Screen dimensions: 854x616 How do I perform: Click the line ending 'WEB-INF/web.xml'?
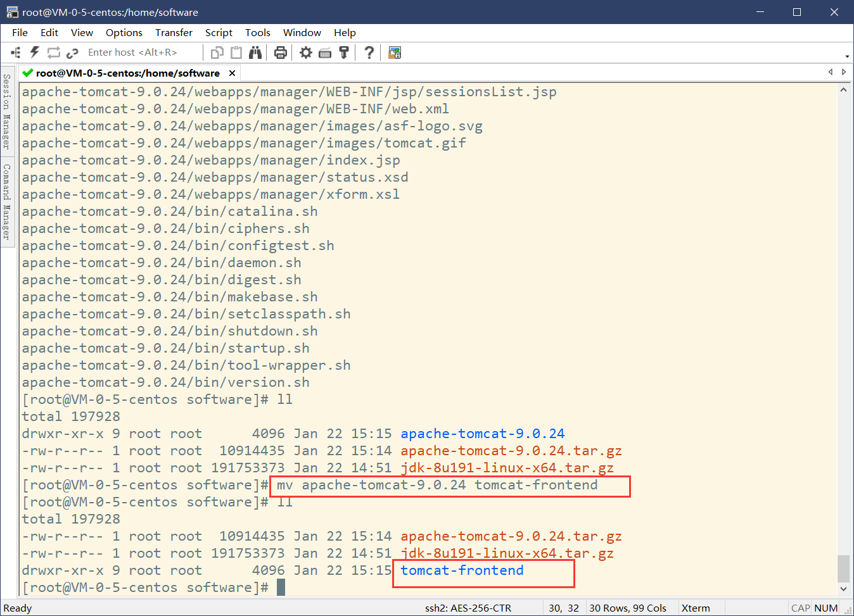(x=236, y=109)
